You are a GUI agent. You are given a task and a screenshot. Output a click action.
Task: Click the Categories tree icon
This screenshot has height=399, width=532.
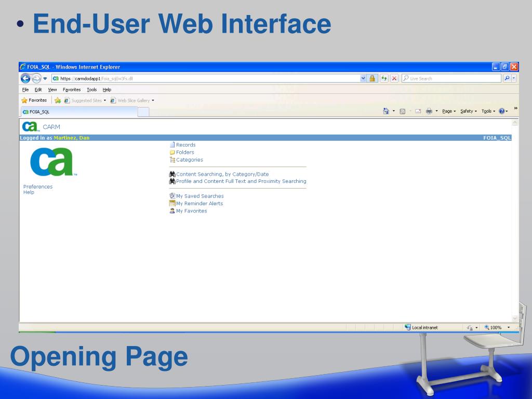pyautogui.click(x=172, y=160)
